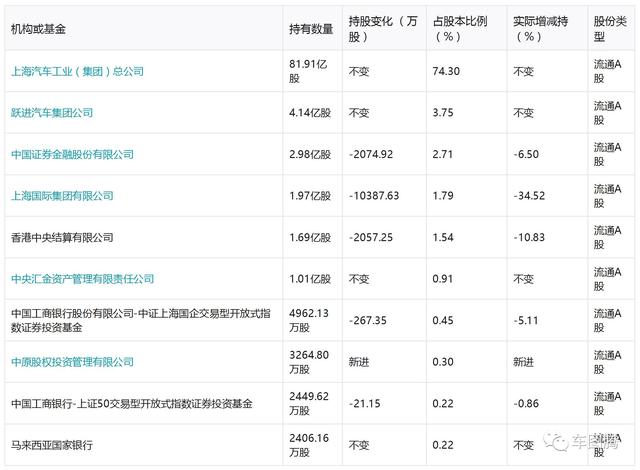The width and height of the screenshot is (640, 470).
Task: Click the 1.97亿股 holding value
Action: click(x=310, y=196)
